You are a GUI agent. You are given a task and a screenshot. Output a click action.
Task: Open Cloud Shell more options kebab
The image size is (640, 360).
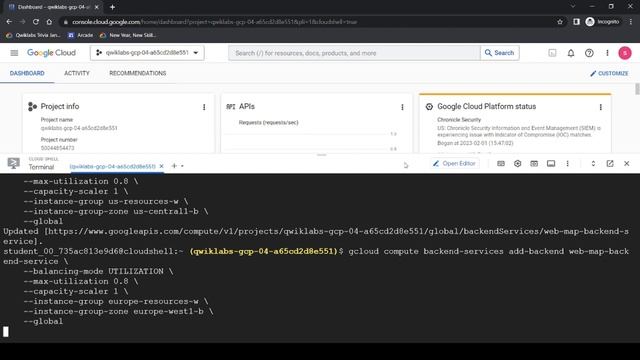[x=567, y=164]
